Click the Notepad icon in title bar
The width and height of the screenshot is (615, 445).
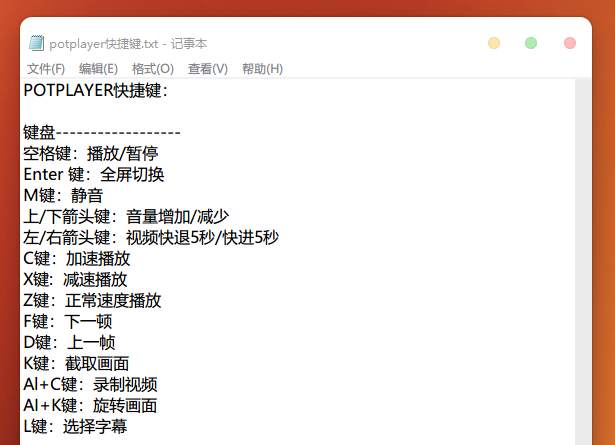tap(36, 43)
